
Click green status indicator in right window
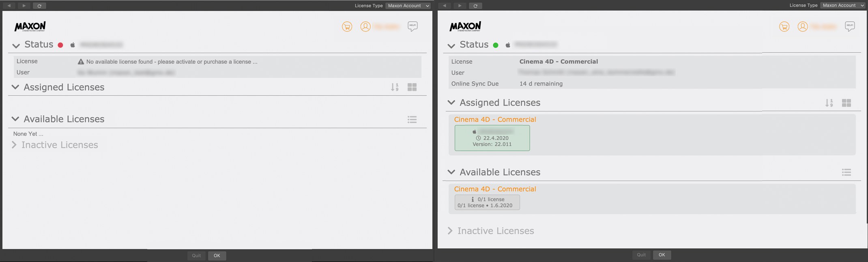click(x=496, y=45)
